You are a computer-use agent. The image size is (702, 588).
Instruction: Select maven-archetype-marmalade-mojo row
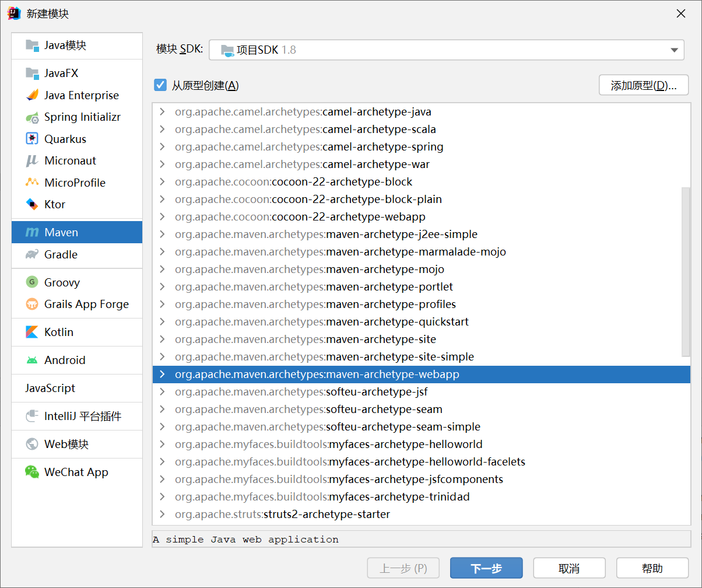(x=422, y=251)
